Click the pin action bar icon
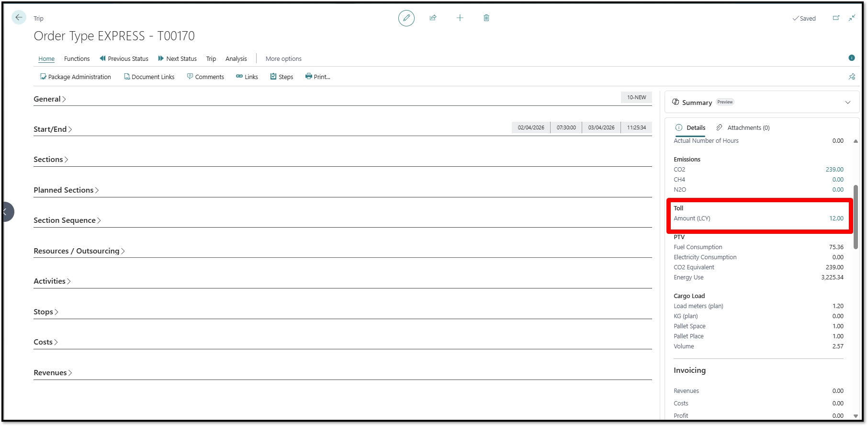The height and width of the screenshot is (426, 868). point(852,77)
